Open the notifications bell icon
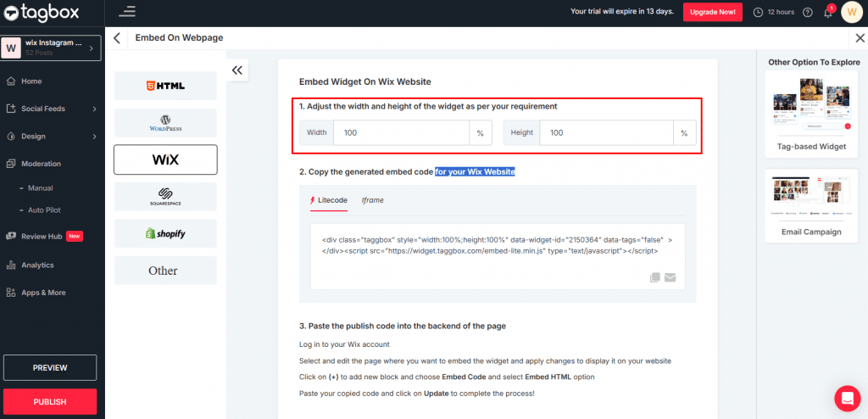Viewport: 868px width, 419px height. pos(827,13)
